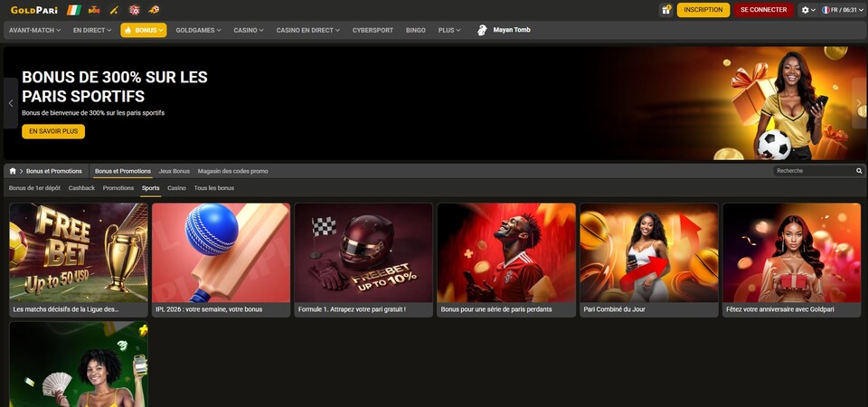868x407 pixels.
Task: Click the home icon in breadcrumb
Action: (13, 171)
